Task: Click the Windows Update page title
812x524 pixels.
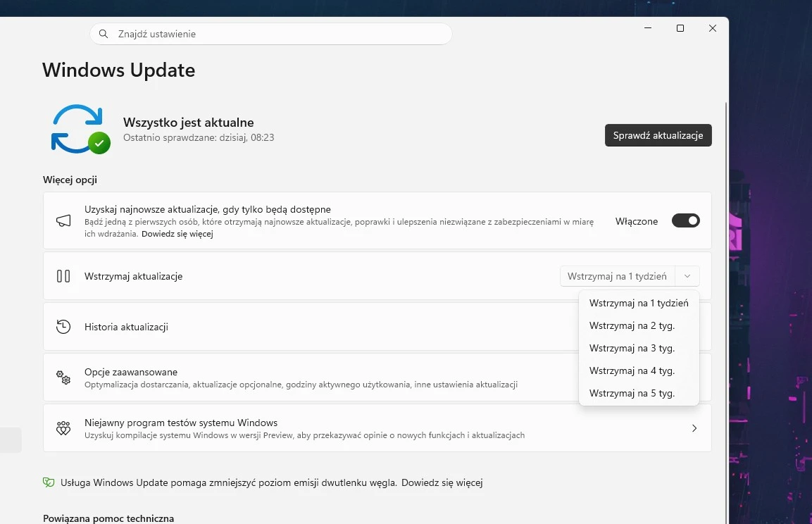Action: tap(118, 70)
